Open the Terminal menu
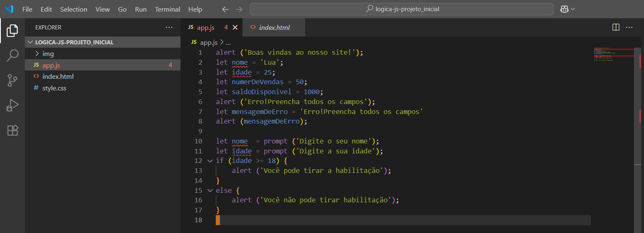Viewport: 644px width, 233px height. [x=168, y=9]
